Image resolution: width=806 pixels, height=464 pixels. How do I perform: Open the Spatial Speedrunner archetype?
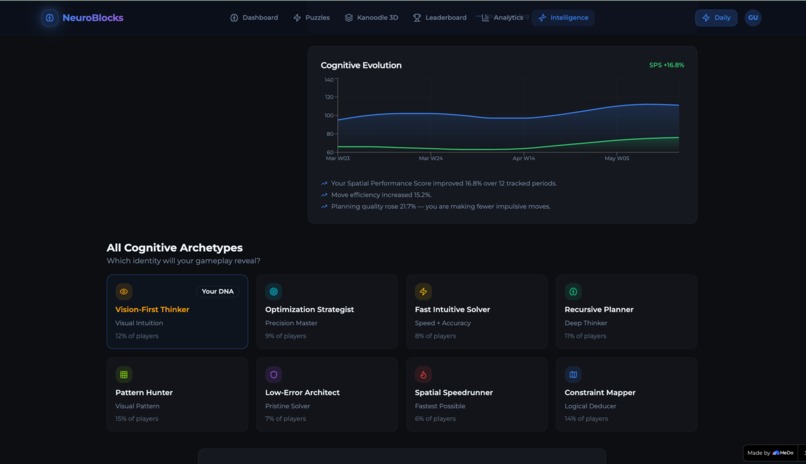click(x=477, y=394)
